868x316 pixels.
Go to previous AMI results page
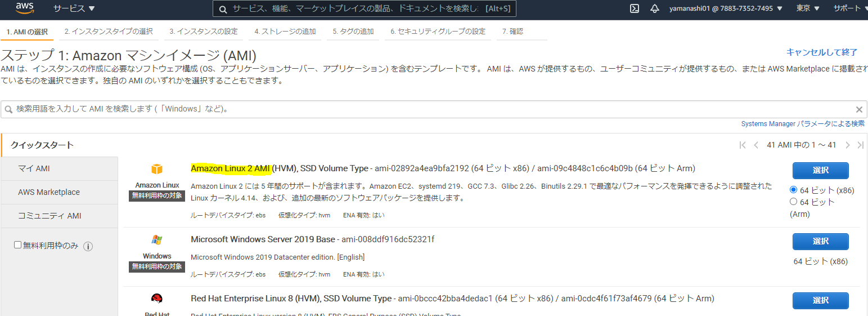point(756,145)
